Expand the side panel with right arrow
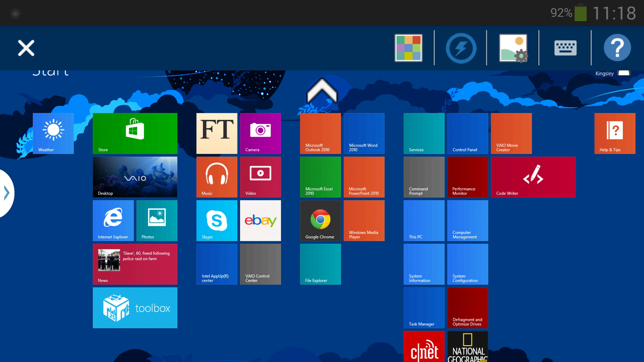 point(6,193)
